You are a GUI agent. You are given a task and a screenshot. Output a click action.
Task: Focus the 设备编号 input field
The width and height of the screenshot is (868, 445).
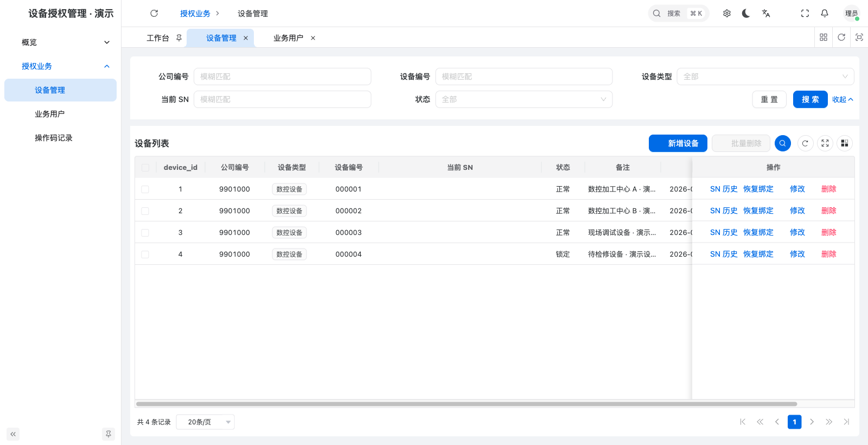[524, 77]
